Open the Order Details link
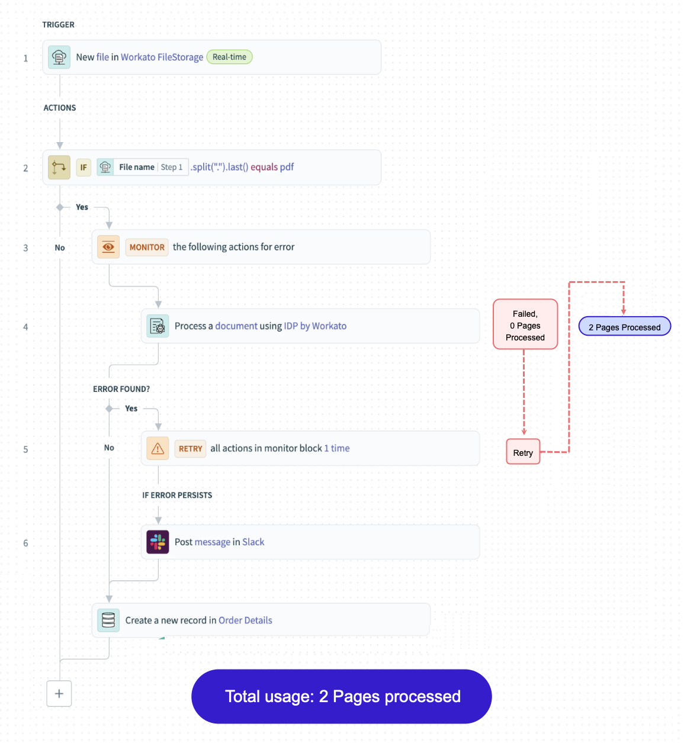 coord(245,620)
